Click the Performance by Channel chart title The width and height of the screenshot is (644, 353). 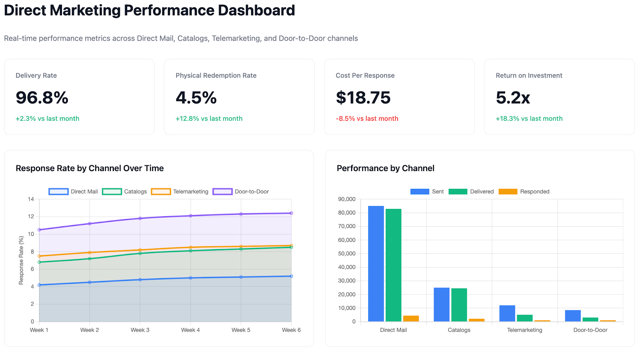pyautogui.click(x=385, y=168)
